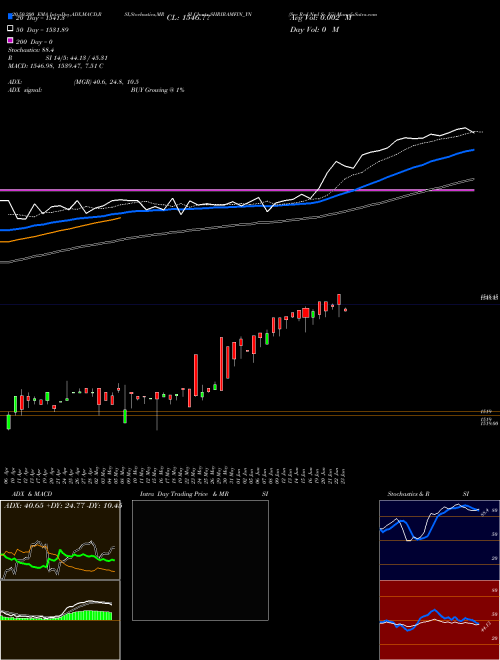Click the short orange moving average line
Image resolution: width=500 pixels, height=660 pixels.
click(x=60, y=230)
